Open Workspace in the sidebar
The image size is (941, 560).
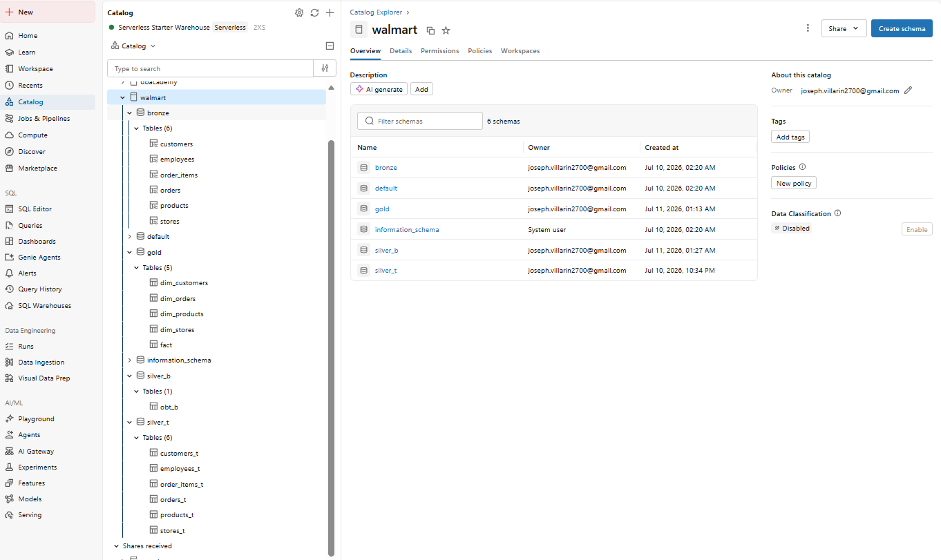click(35, 69)
